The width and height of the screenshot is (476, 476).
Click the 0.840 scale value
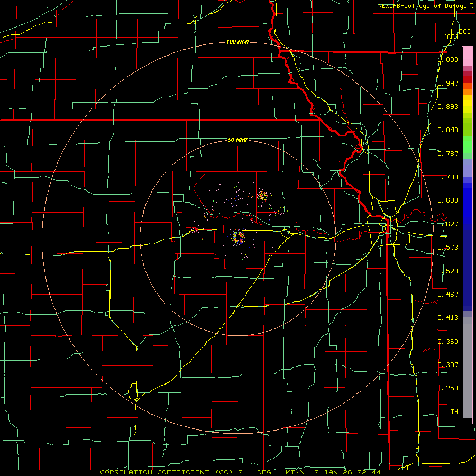448,130
